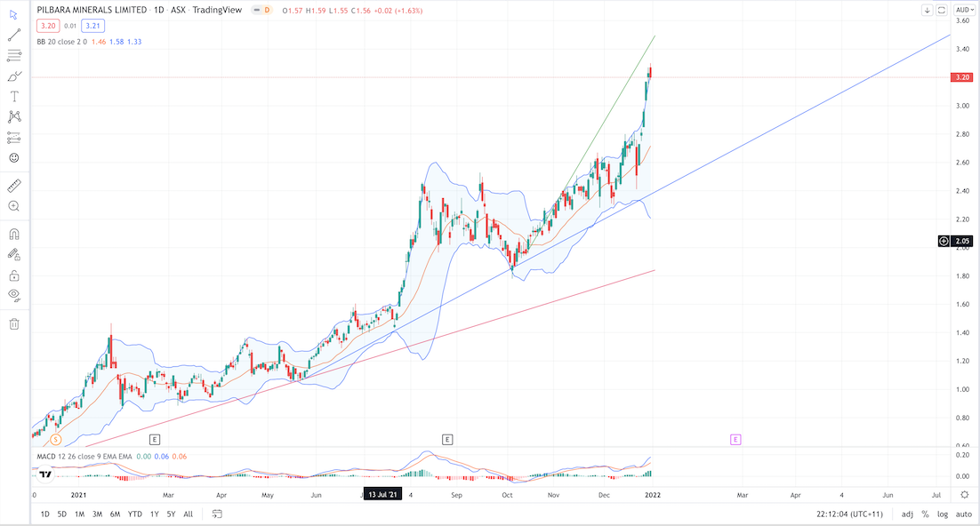980x526 pixels.
Task: Activate the zoom in tool
Action: 13,206
